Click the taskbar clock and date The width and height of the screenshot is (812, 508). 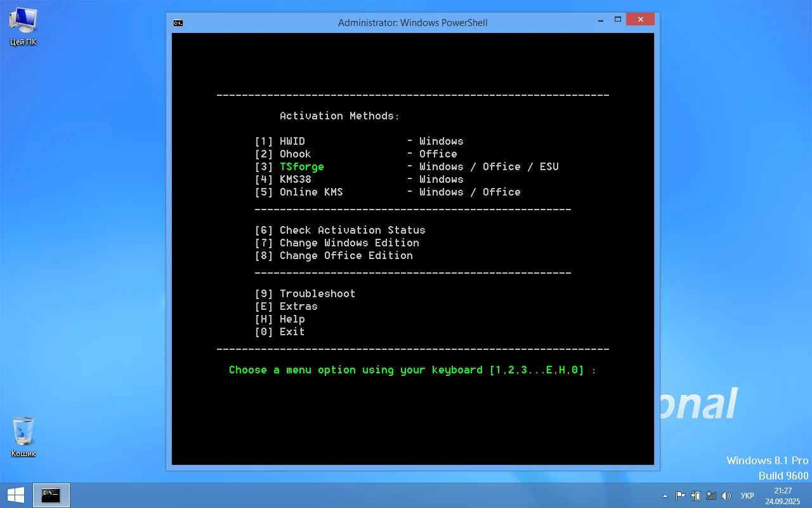click(783, 496)
